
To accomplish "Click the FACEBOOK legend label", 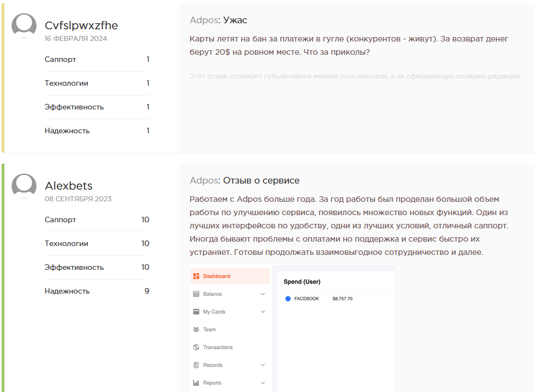I will tap(307, 299).
